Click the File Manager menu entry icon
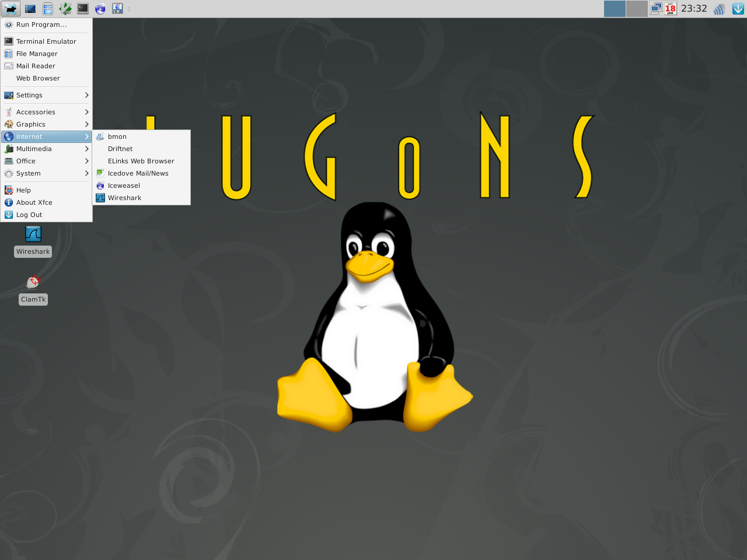 pos(9,54)
